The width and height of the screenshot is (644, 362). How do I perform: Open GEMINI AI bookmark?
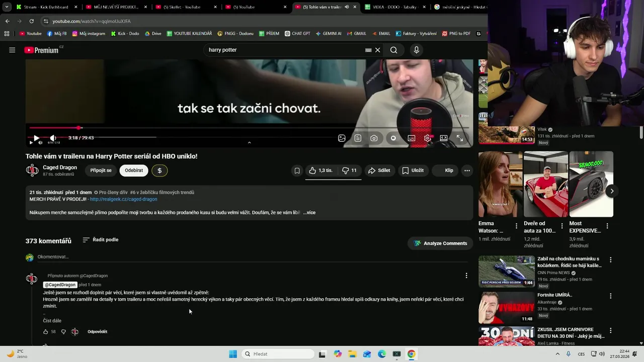pyautogui.click(x=329, y=34)
